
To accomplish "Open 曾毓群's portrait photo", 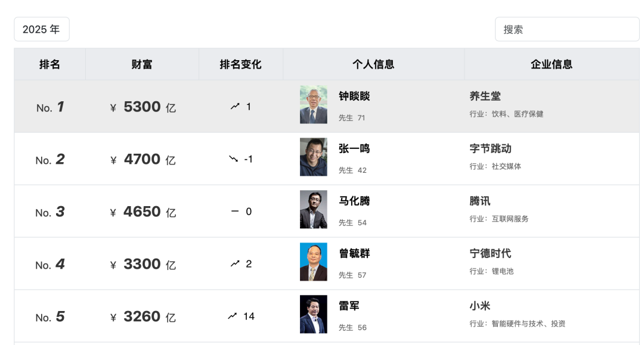I will 313,262.
